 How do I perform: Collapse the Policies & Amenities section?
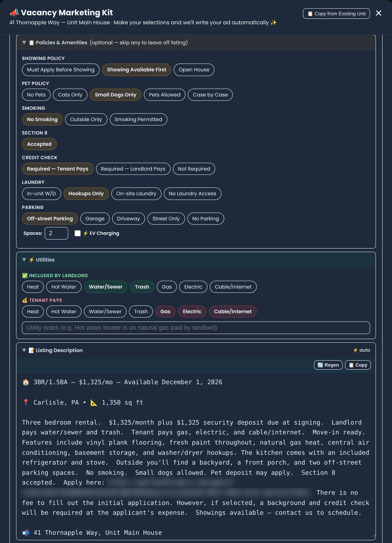coord(24,42)
